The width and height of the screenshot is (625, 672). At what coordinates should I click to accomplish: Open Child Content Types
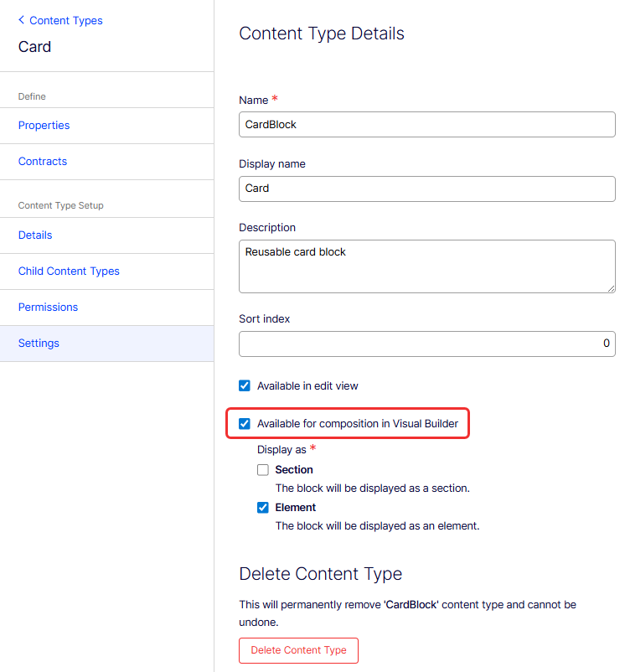click(69, 271)
